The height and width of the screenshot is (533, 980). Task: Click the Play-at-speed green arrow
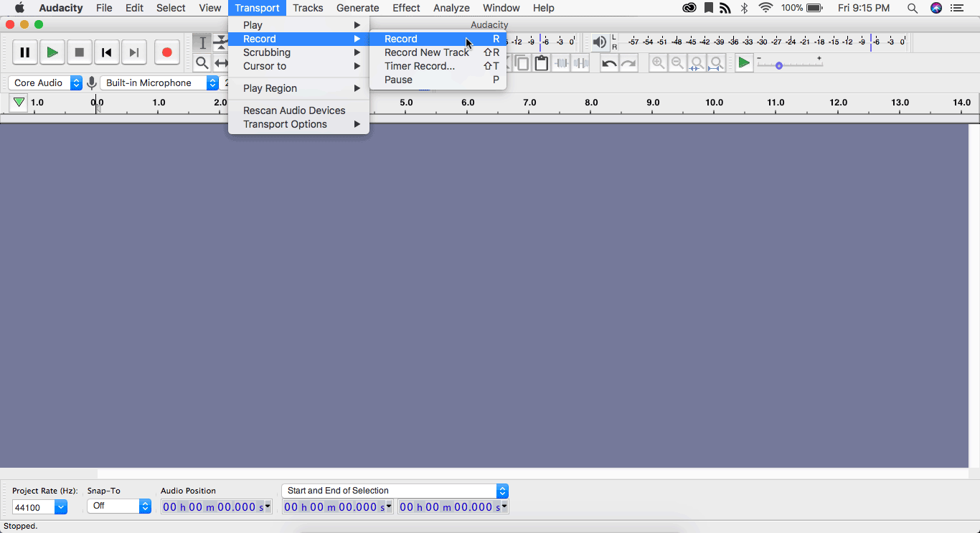[x=744, y=63]
